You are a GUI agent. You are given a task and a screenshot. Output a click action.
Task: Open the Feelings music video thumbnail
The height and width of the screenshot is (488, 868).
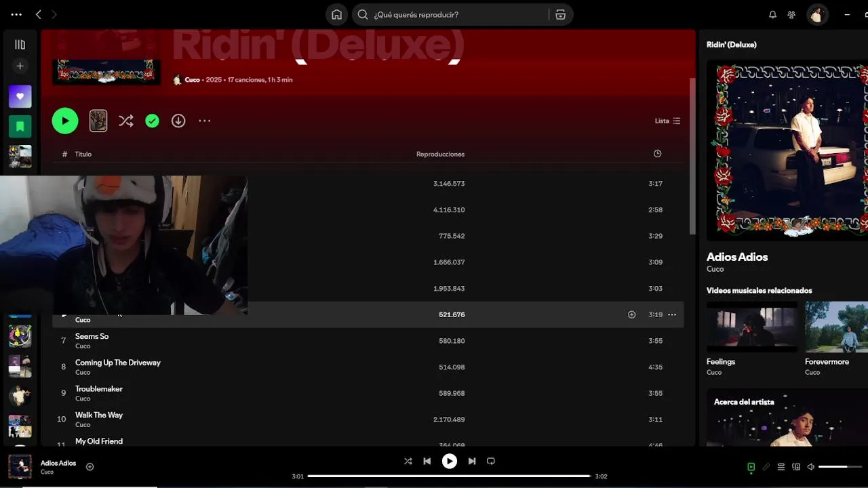coord(752,327)
